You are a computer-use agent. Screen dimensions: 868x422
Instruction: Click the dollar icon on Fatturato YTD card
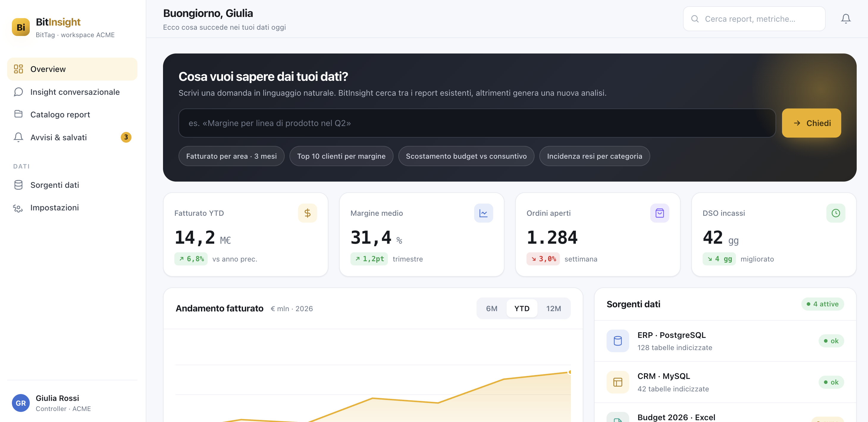pyautogui.click(x=307, y=213)
